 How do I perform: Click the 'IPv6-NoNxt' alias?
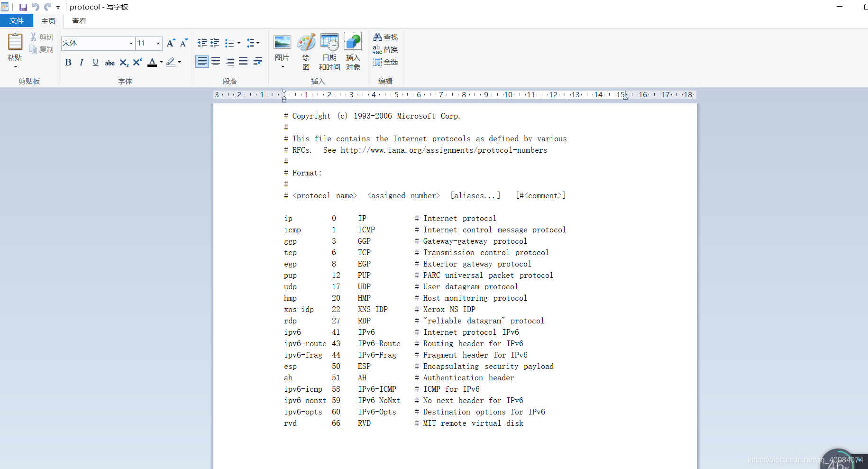coord(379,401)
